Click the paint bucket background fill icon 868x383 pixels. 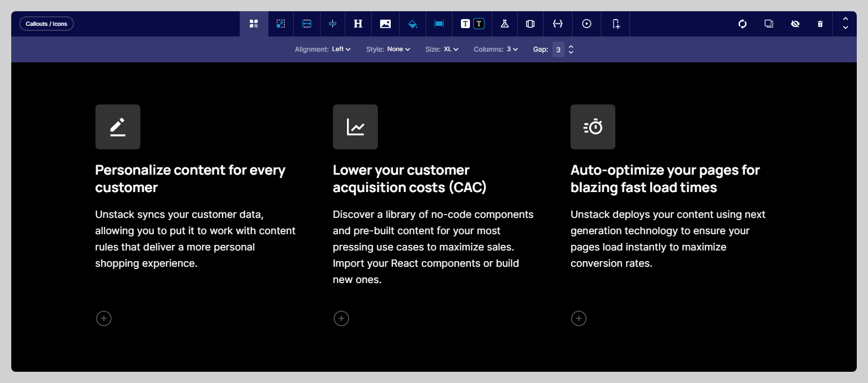point(413,24)
